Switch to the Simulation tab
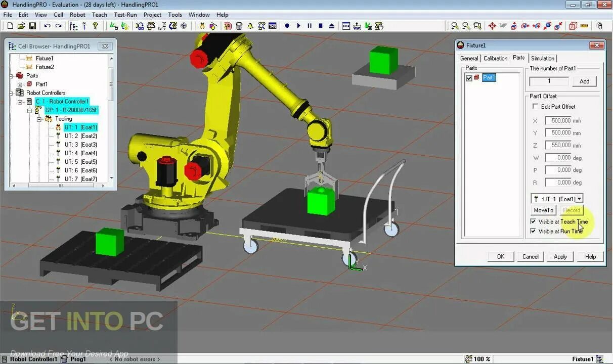The image size is (613, 364). point(543,59)
